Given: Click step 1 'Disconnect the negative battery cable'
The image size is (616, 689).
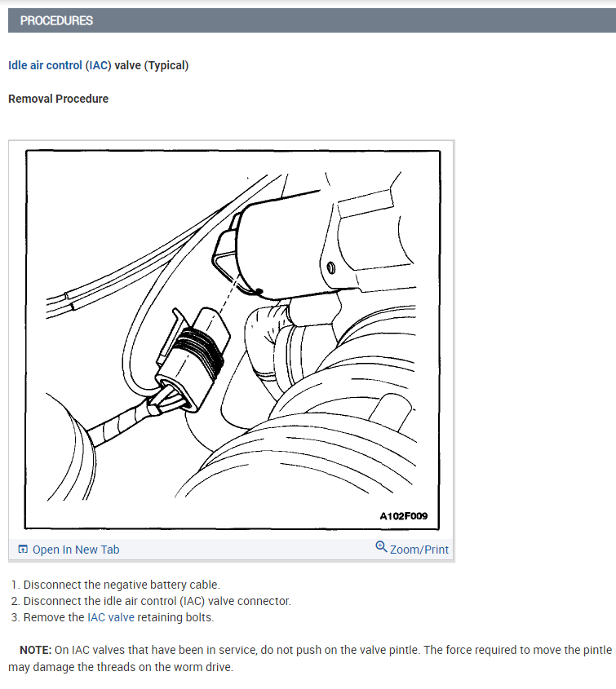Looking at the screenshot, I should point(116,585).
